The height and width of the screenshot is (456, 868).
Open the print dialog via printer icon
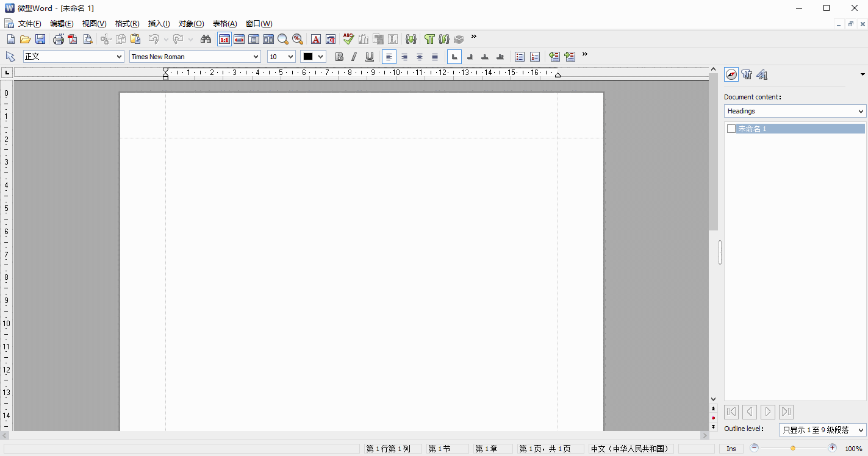[x=59, y=39]
